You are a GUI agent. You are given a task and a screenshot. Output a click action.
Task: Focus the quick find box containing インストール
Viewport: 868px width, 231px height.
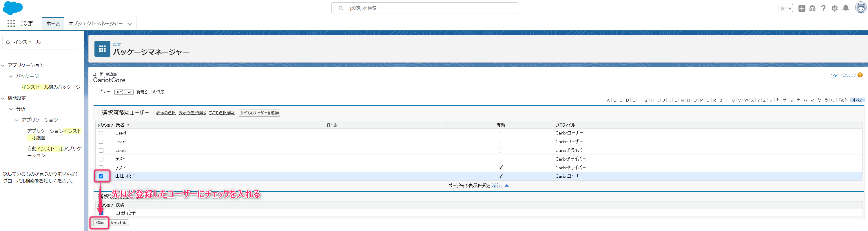tap(40, 43)
